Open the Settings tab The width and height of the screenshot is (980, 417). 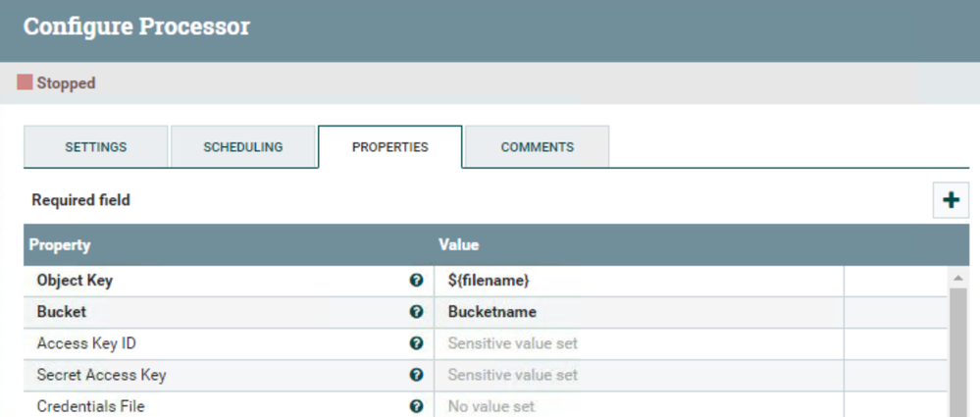pyautogui.click(x=96, y=147)
